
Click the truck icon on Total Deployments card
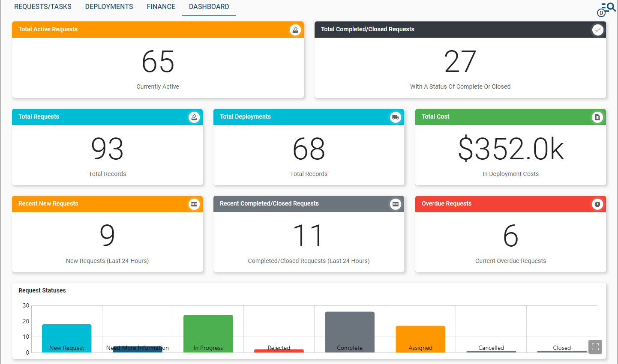(396, 117)
